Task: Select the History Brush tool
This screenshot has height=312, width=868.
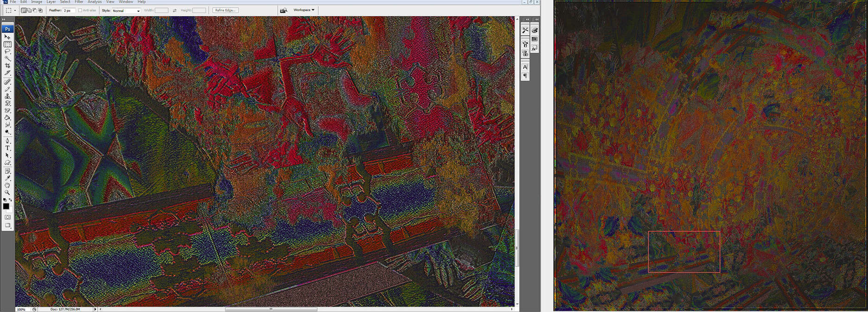Action: [7, 103]
